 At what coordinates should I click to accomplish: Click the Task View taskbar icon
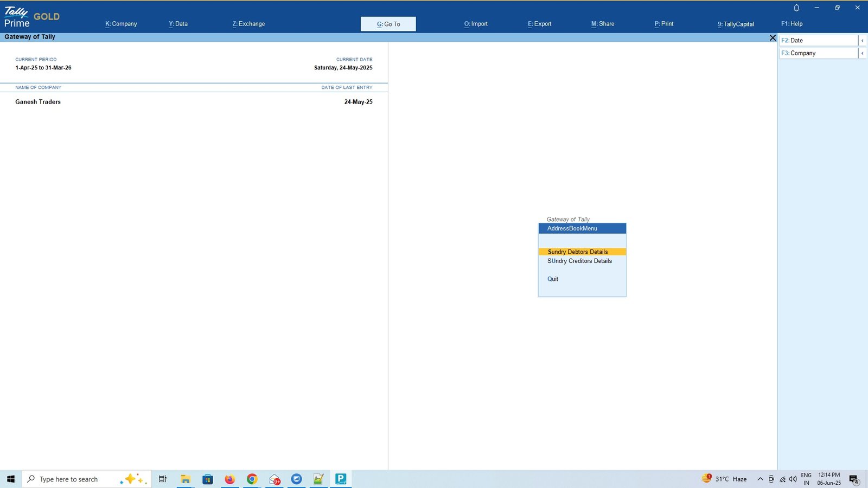(162, 479)
